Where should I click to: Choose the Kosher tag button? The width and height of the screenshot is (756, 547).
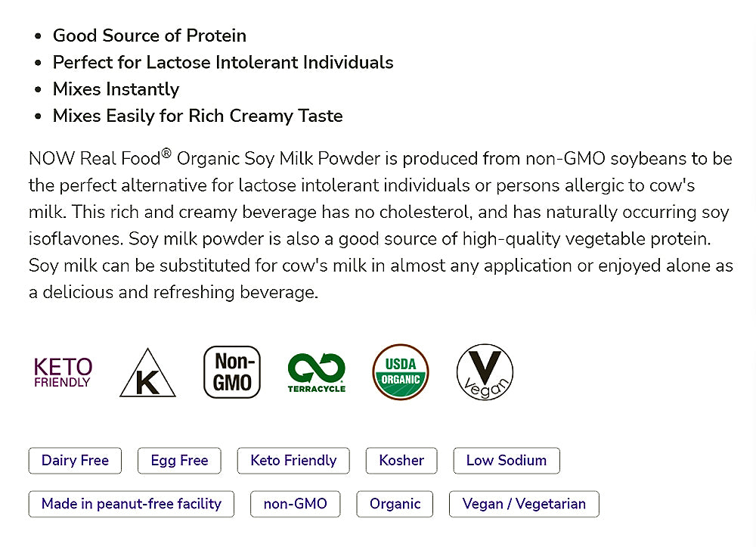tap(401, 461)
